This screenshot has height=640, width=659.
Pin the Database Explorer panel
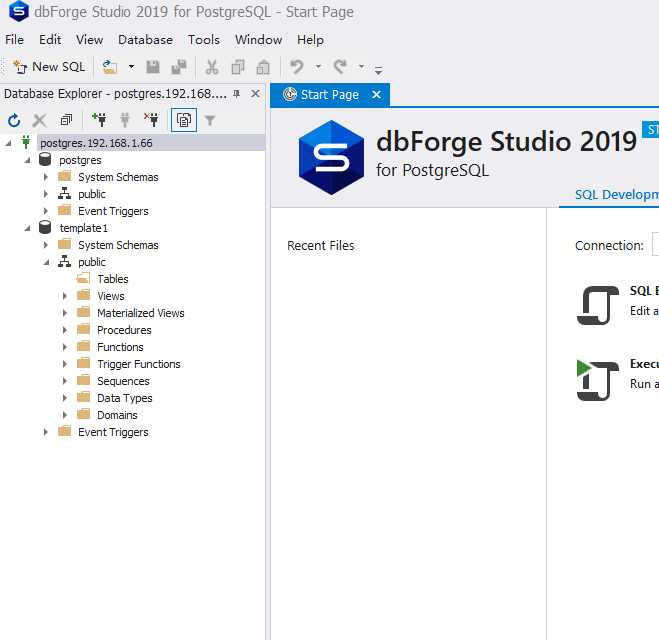click(237, 94)
